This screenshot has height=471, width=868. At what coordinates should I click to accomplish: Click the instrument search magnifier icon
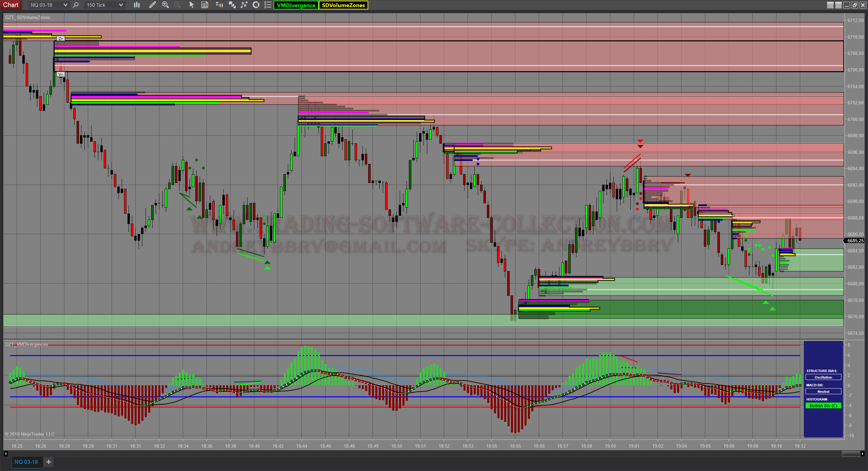76,5
